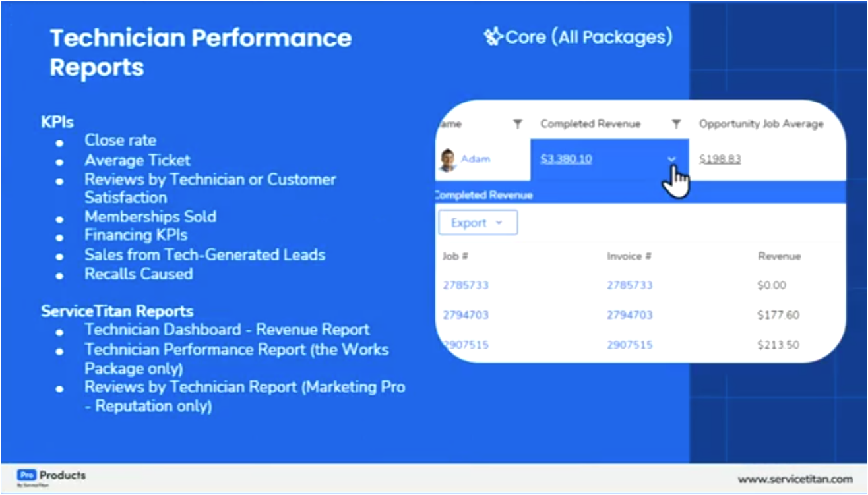Open invoice number 2785733

coord(630,285)
